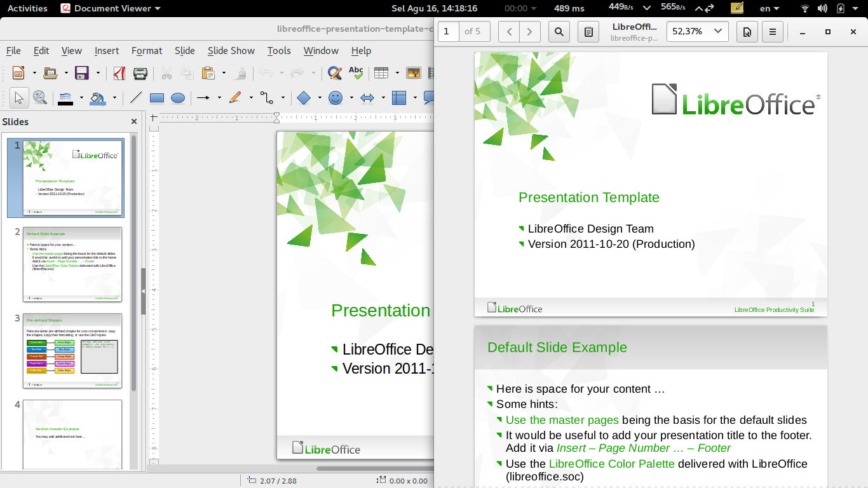
Task: Paste using the clipboard icon
Action: [208, 73]
